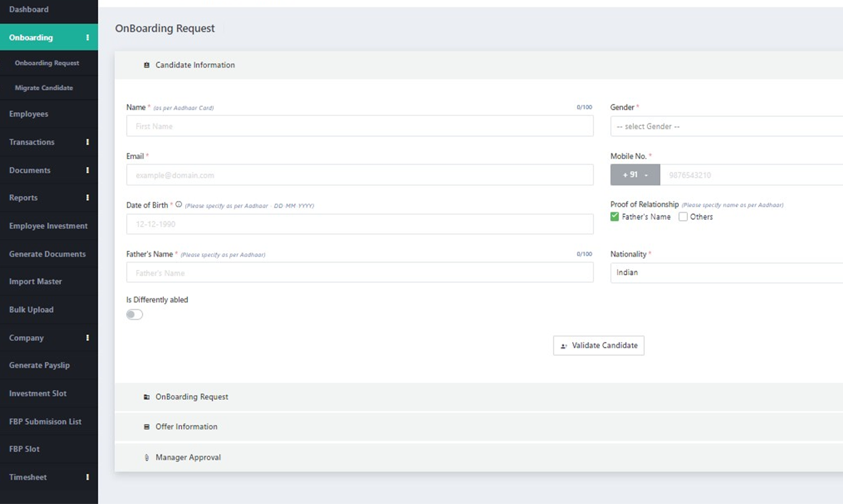
Task: Check the Others relationship checkbox
Action: (683, 217)
